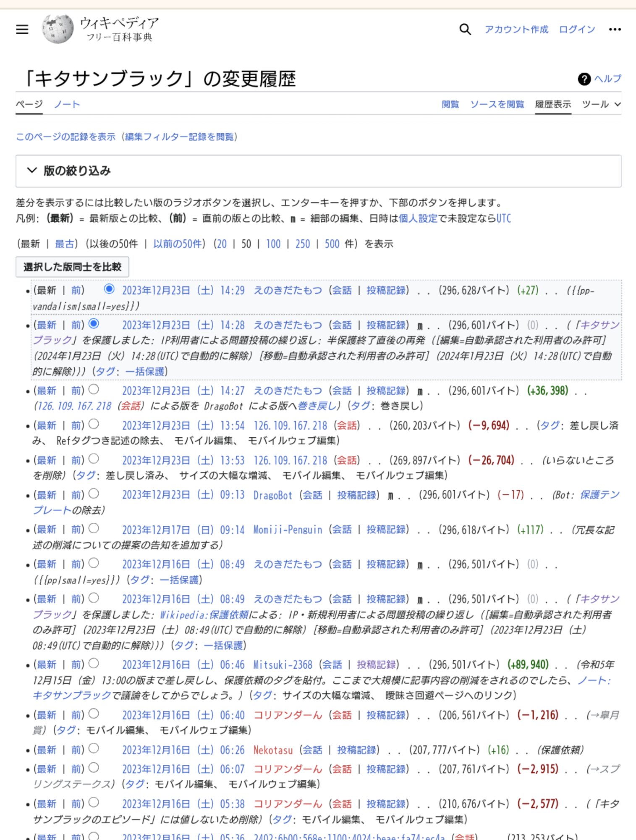This screenshot has width=636, height=840.
Task: Open 巻き戻し link in 14:27 summary
Action: [317, 406]
